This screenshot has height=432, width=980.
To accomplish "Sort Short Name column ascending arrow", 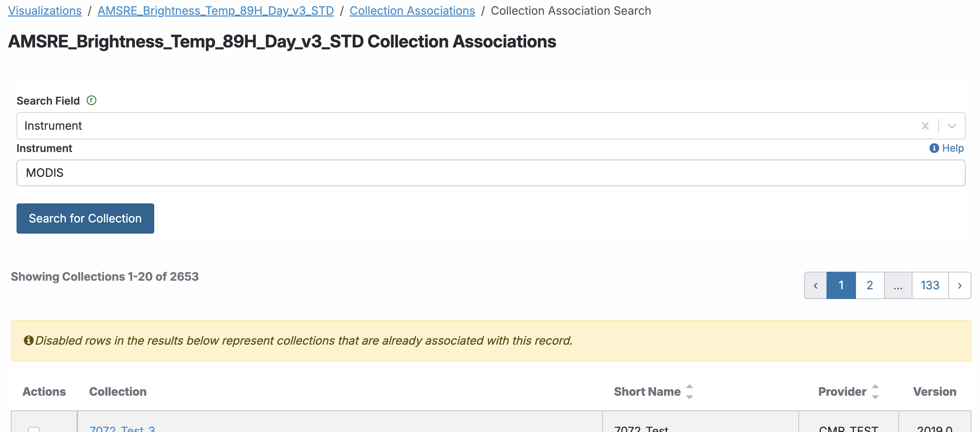I will tap(690, 387).
